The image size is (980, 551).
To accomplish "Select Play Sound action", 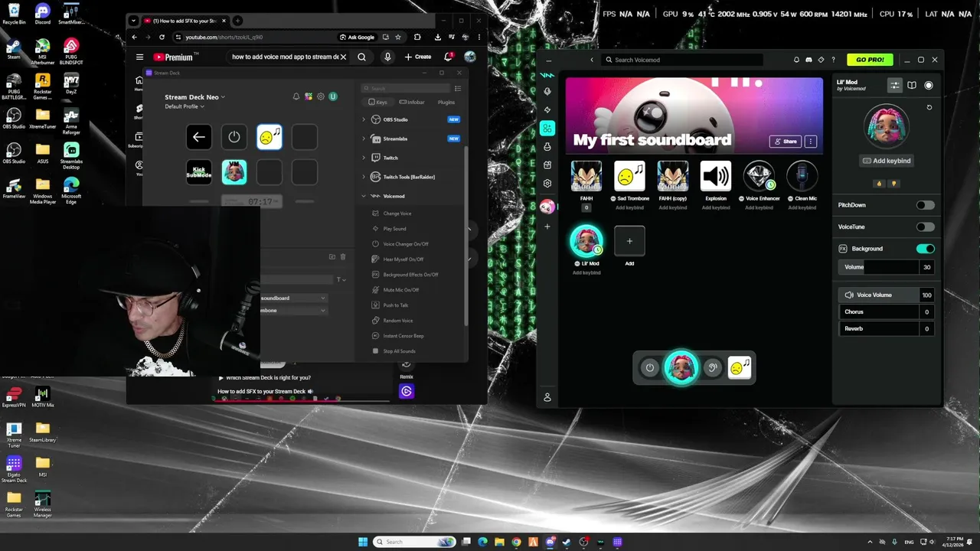I will [395, 229].
